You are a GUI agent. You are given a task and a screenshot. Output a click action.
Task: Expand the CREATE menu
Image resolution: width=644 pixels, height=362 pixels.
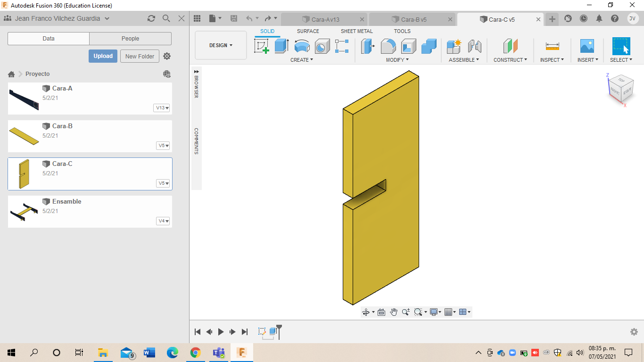point(302,60)
